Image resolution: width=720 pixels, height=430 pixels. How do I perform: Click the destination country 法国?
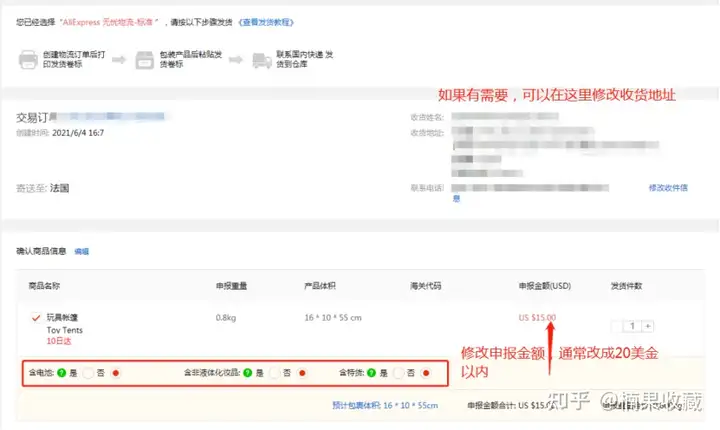[x=60, y=188]
